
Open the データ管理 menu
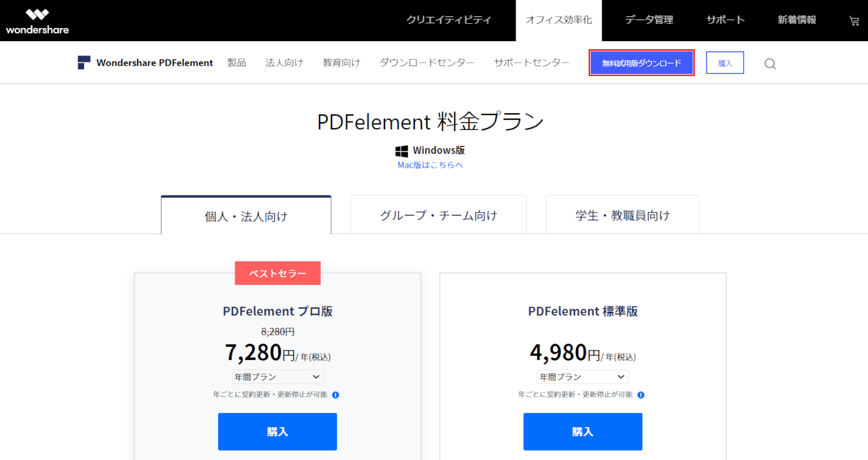coord(649,20)
